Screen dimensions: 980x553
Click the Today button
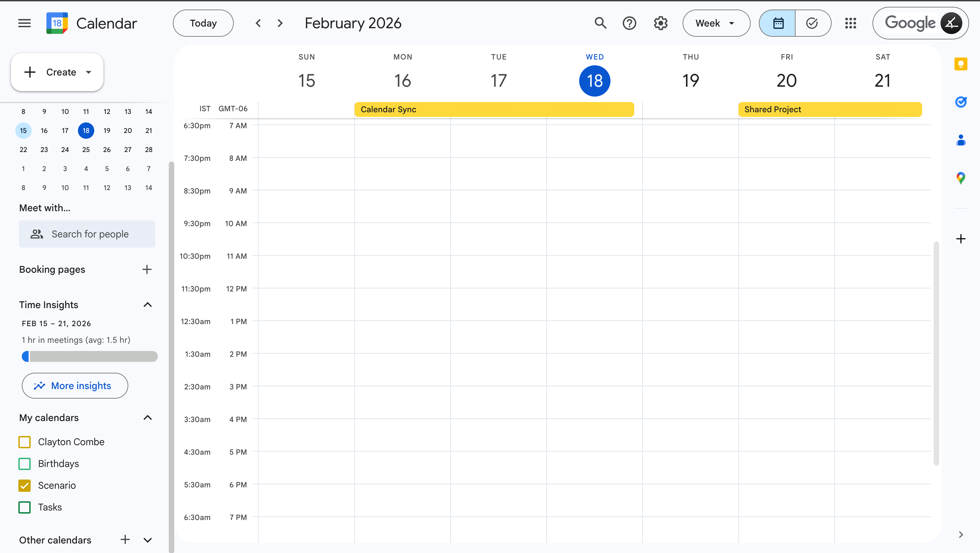[203, 23]
